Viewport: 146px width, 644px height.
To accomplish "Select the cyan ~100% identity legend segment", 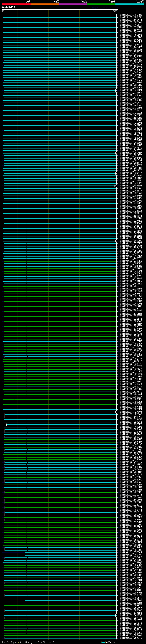I will point(130,4).
